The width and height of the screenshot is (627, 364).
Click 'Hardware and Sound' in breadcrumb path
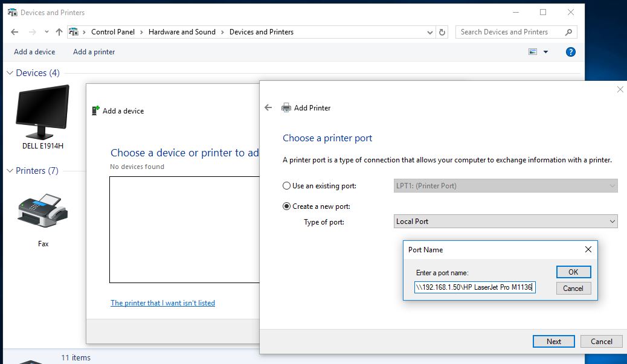[x=182, y=32]
